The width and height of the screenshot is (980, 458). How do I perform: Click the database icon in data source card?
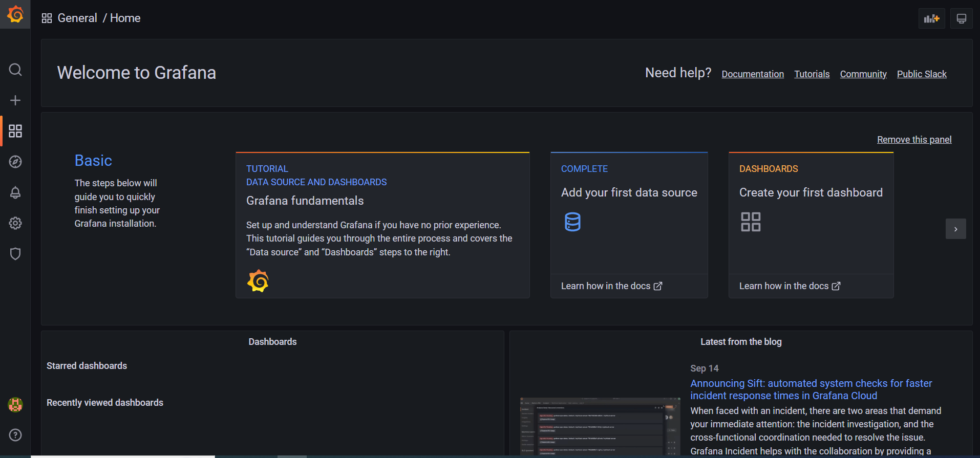point(572,222)
